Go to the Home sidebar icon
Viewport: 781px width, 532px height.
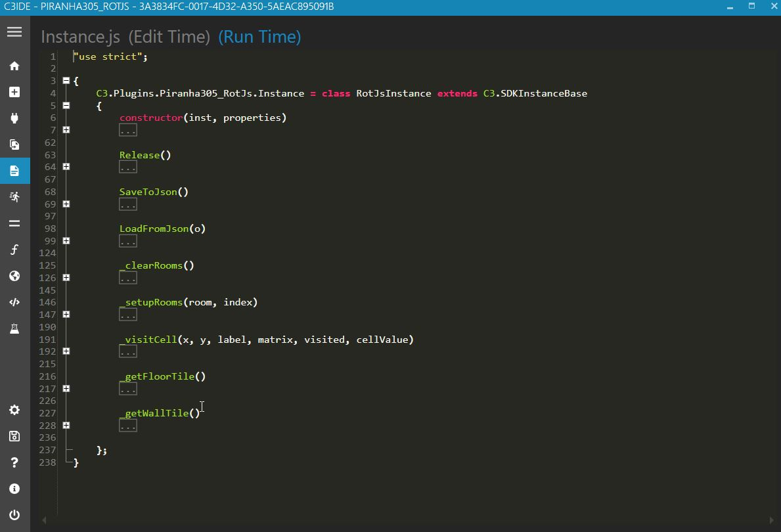[14, 66]
